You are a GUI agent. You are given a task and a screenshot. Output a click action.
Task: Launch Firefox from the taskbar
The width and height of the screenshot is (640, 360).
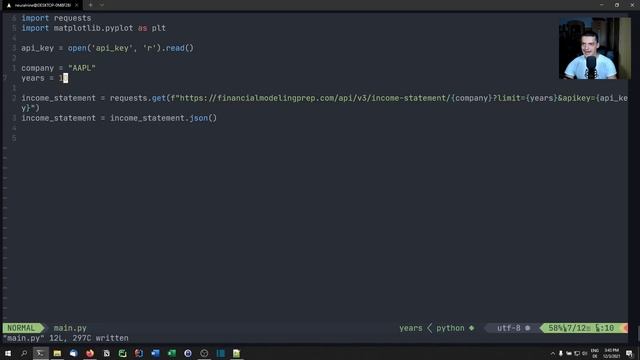tap(90, 353)
